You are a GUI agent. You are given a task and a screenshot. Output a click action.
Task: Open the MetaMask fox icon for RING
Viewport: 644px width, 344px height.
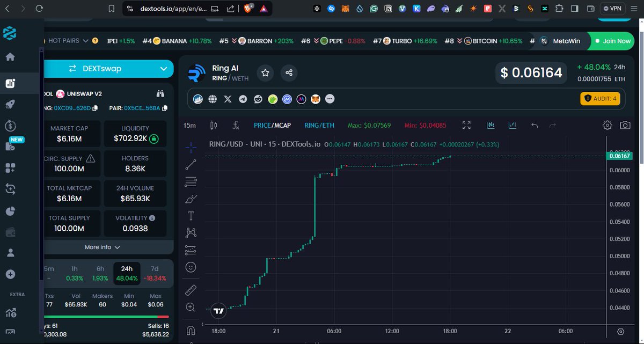tap(317, 99)
